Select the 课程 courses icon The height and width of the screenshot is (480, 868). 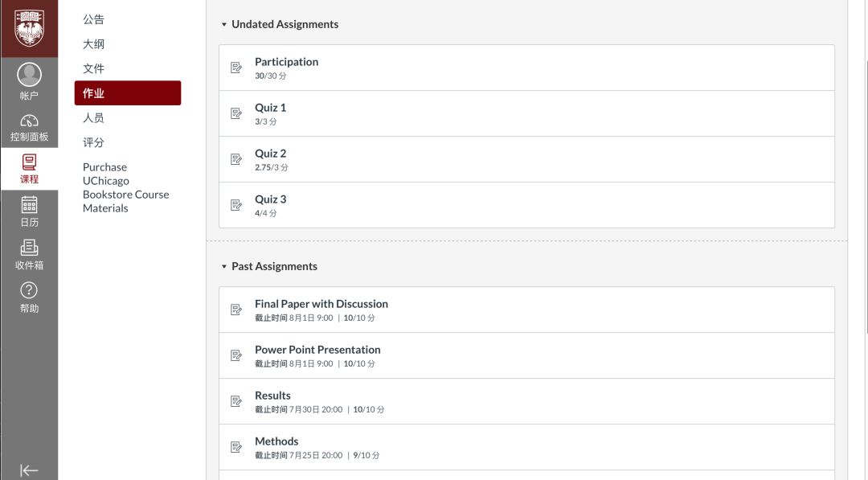coord(30,162)
